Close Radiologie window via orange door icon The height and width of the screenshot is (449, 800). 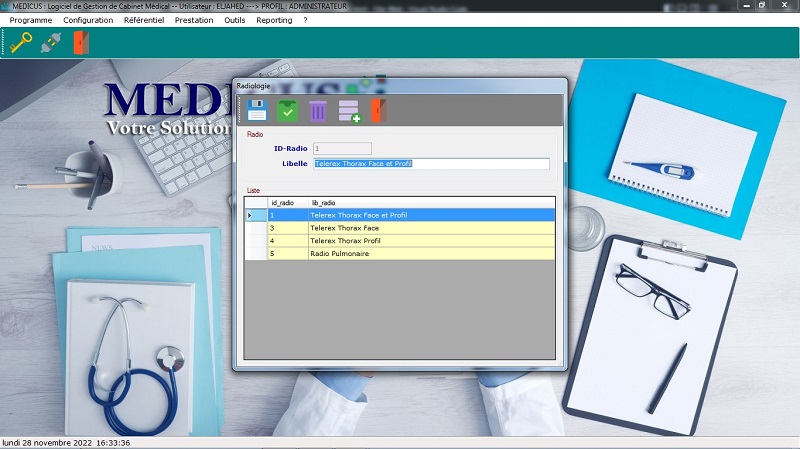coord(378,110)
